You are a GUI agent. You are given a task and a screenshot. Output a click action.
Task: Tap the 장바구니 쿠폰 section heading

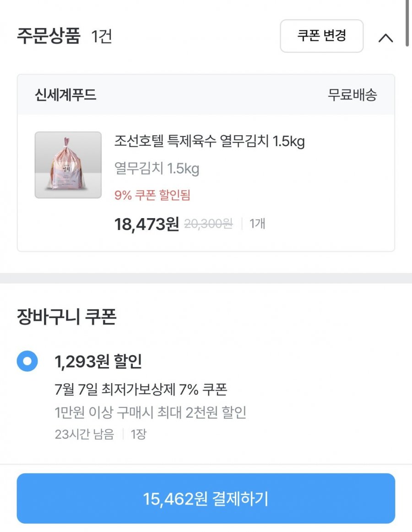(x=67, y=317)
